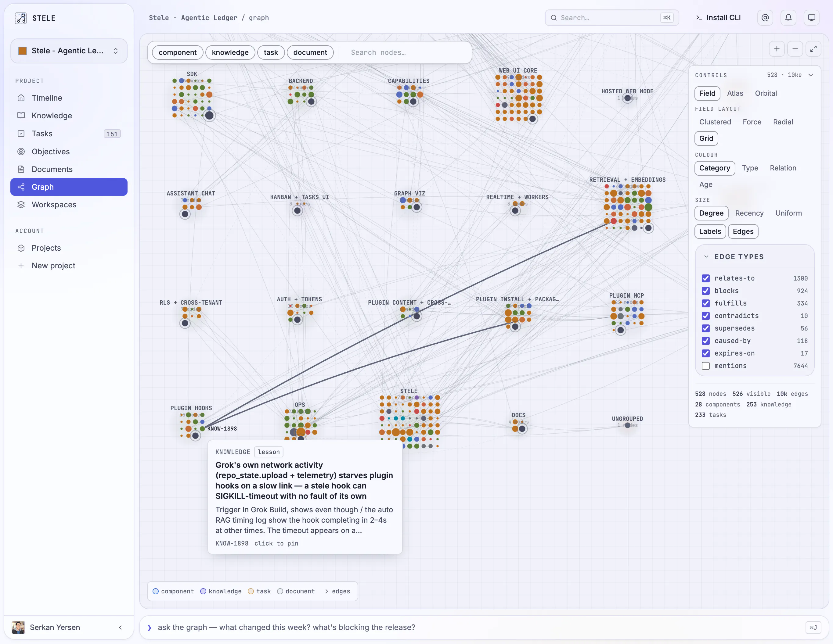Toggle fulfills edge type checkbox

pyautogui.click(x=705, y=303)
